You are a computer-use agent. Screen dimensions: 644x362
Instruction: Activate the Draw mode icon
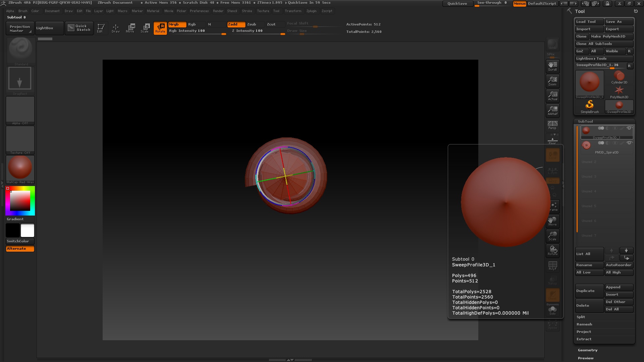click(x=115, y=28)
